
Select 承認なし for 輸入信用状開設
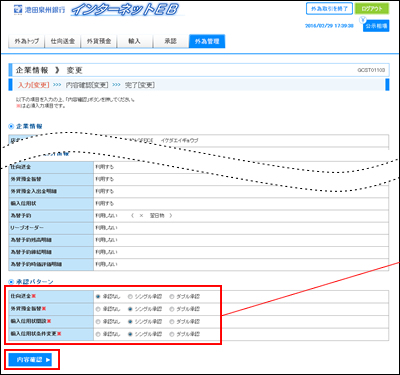[x=98, y=322]
